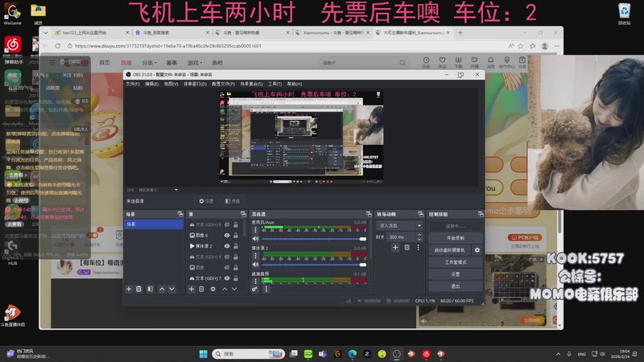Open OBS 设置 button in the controls dock
Image resolution: width=644 pixels, height=362 pixels.
456,274
